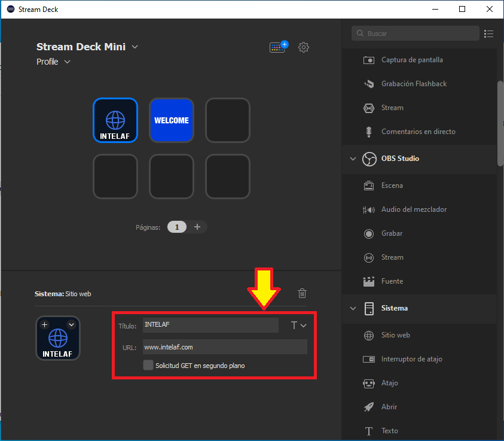Select the Grabación Flashback action
The width and height of the screenshot is (504, 441).
[413, 84]
